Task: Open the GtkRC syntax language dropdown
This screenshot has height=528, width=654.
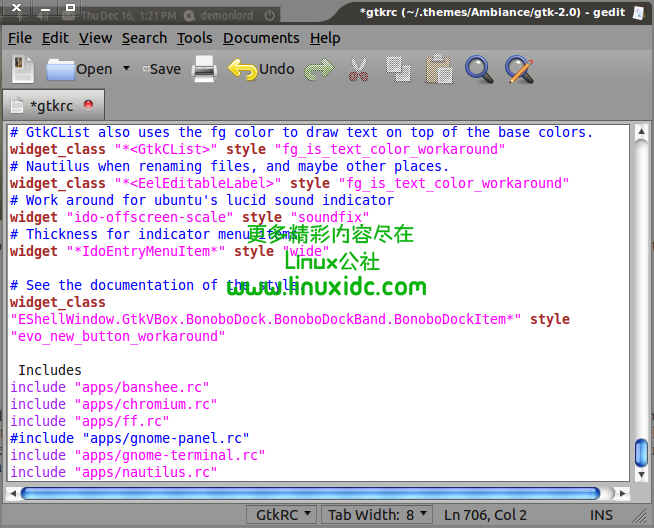Action: coord(282,515)
